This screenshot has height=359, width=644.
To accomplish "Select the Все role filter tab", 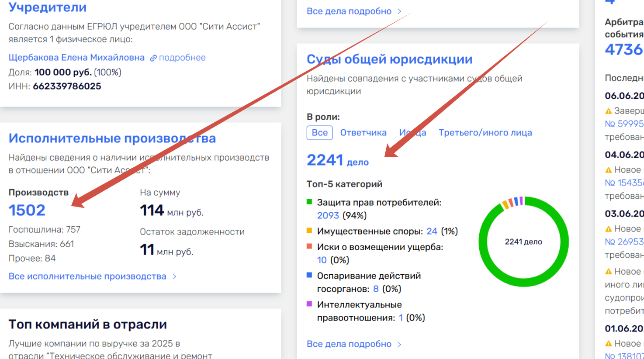I will (x=319, y=133).
